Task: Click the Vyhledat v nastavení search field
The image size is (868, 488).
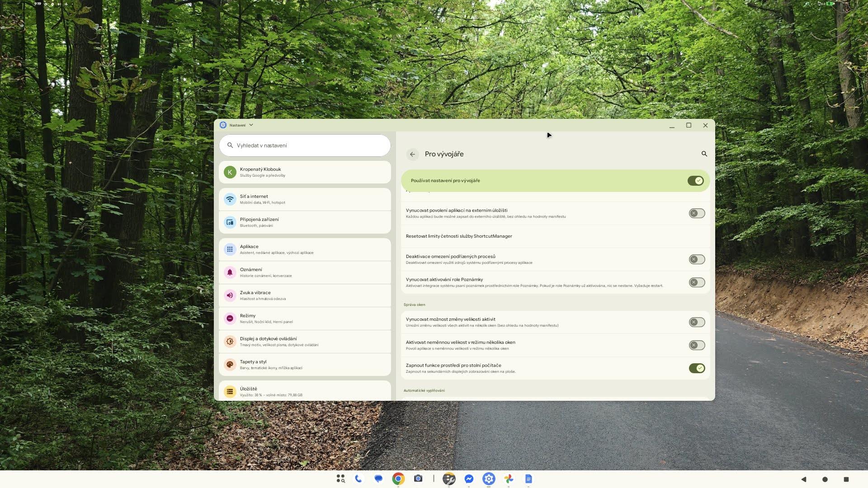Action: (305, 145)
